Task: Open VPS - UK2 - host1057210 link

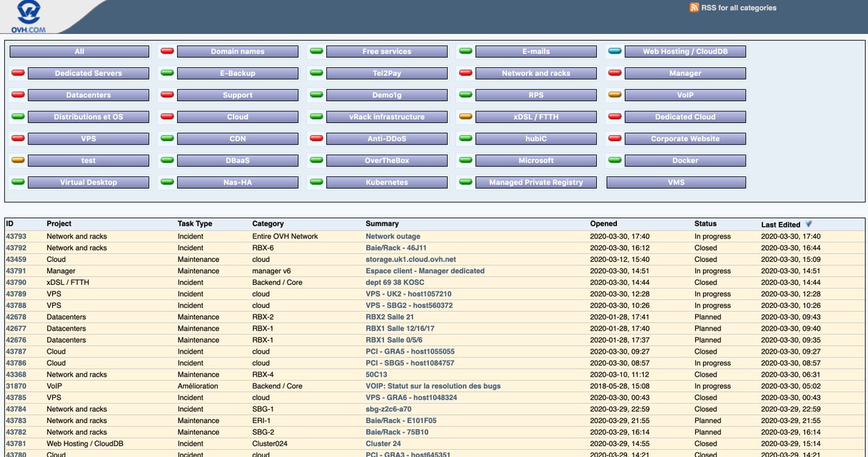Action: click(409, 294)
